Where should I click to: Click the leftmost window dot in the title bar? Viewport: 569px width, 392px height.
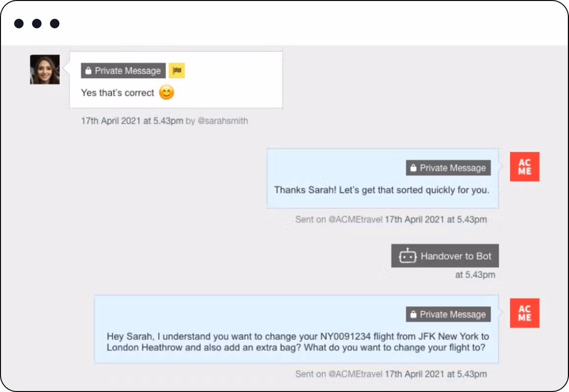click(19, 23)
